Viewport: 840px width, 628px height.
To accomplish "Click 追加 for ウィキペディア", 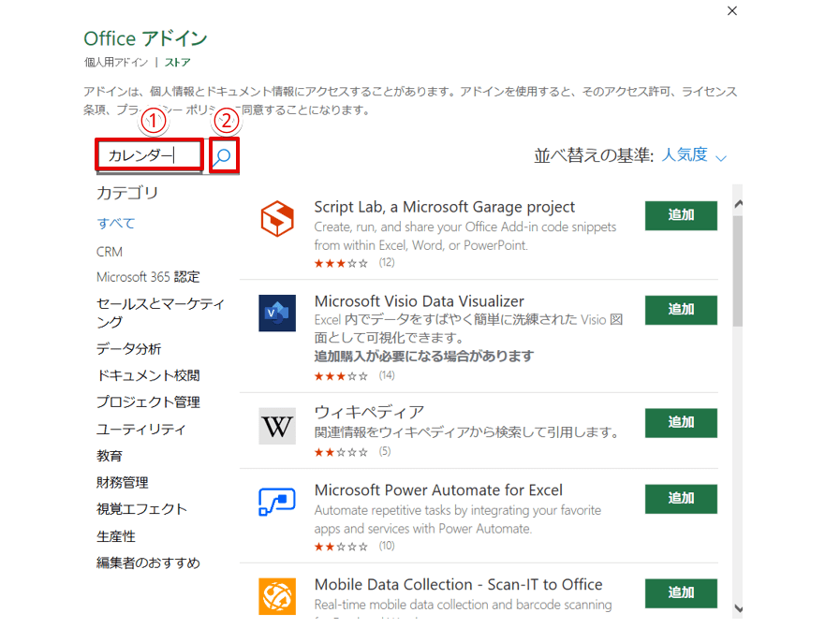I will [x=681, y=423].
